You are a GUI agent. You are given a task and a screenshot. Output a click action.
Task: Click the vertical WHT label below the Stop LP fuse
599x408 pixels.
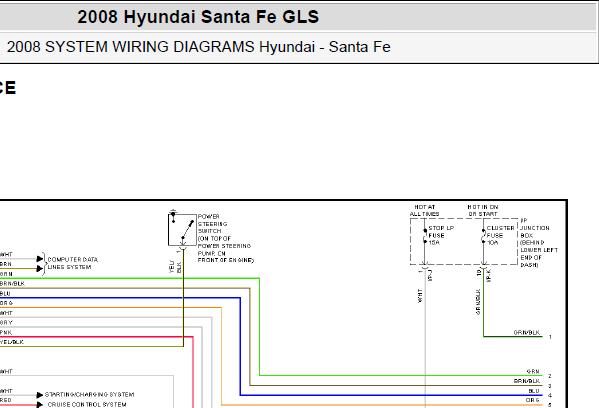[x=420, y=296]
